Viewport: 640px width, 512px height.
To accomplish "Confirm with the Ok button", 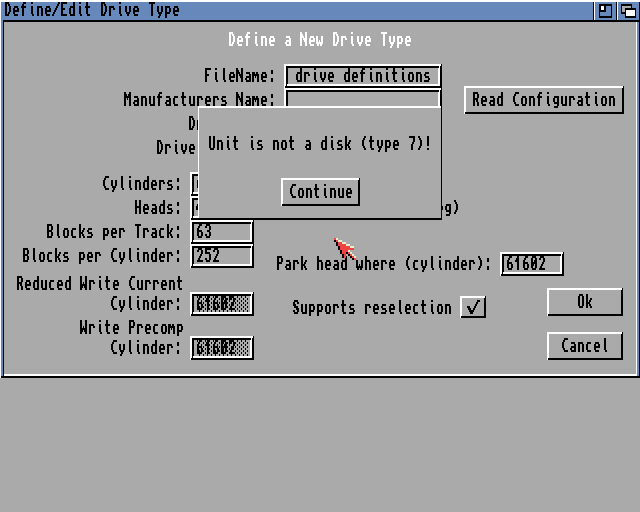I will pos(585,302).
